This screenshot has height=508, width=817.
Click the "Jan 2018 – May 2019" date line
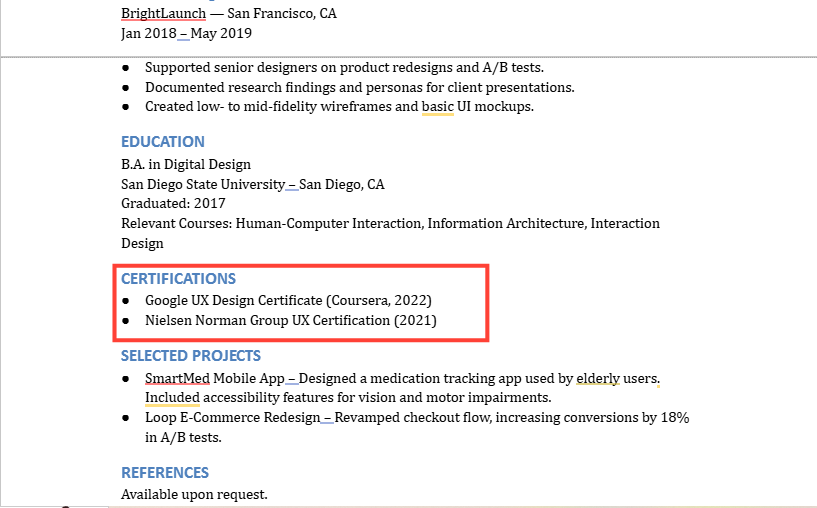point(186,33)
